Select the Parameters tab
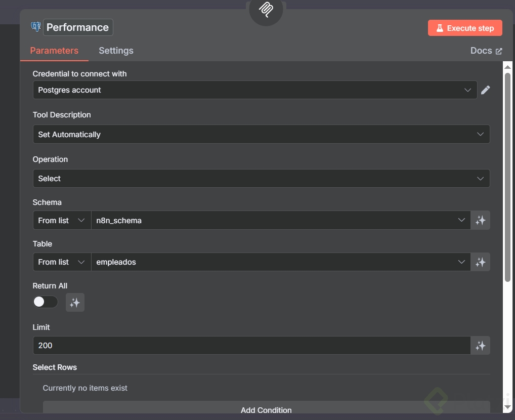Viewport: 515px width, 420px height. point(54,51)
